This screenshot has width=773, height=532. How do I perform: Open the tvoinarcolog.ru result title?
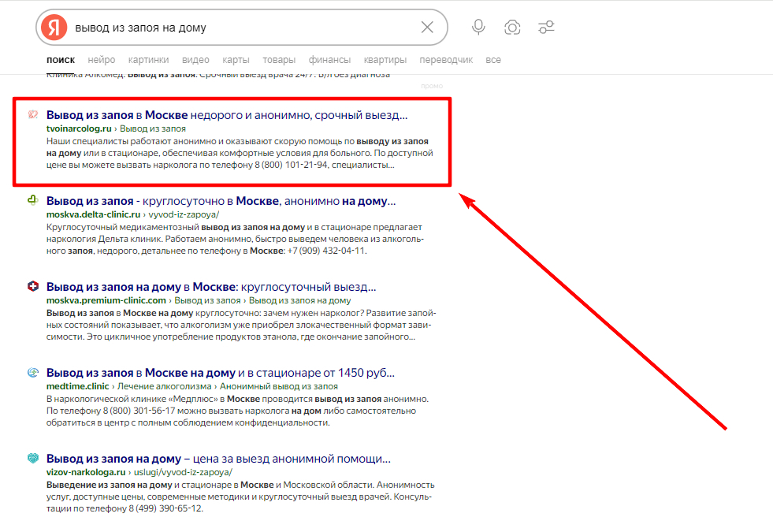pyautogui.click(x=227, y=115)
